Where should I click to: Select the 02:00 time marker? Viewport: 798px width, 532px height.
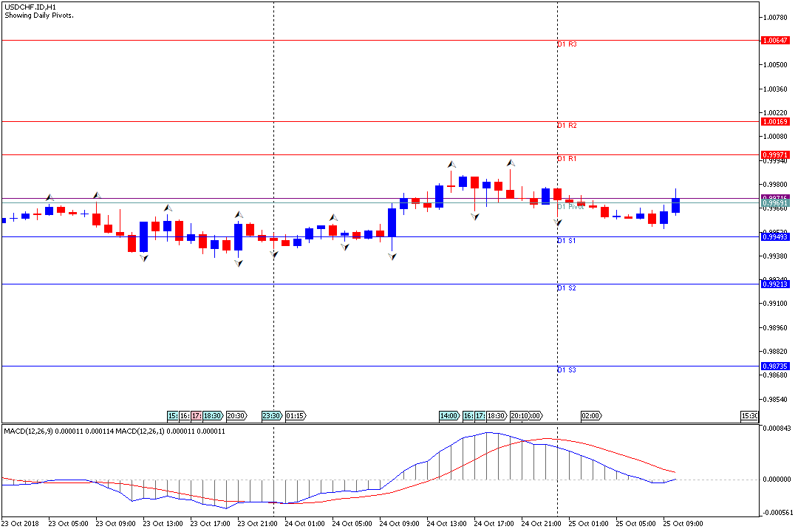[x=591, y=416]
